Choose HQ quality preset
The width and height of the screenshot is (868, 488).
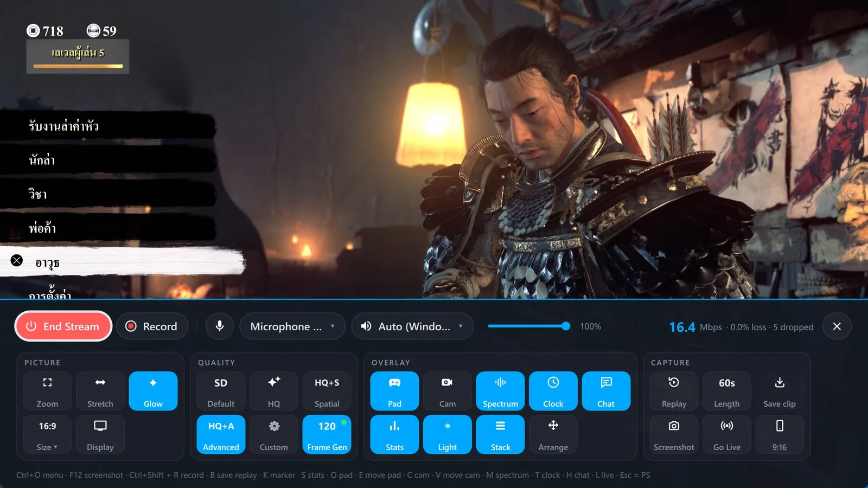[274, 391]
